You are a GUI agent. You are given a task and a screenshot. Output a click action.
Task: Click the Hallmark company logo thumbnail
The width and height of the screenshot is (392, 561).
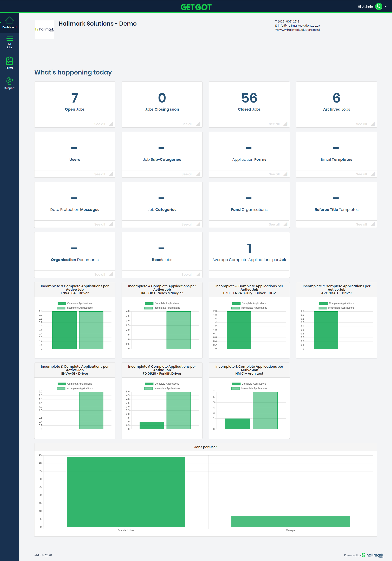click(x=44, y=30)
